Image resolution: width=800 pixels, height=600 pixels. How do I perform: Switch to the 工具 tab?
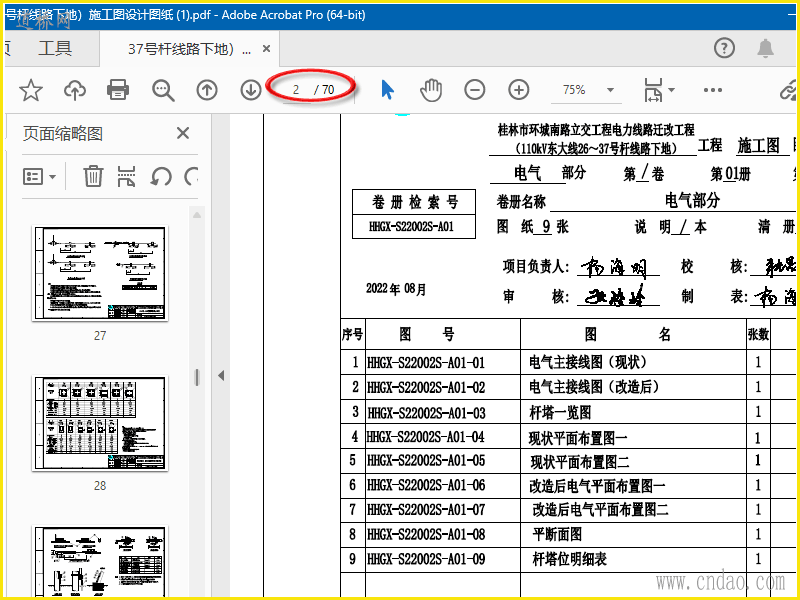click(55, 48)
